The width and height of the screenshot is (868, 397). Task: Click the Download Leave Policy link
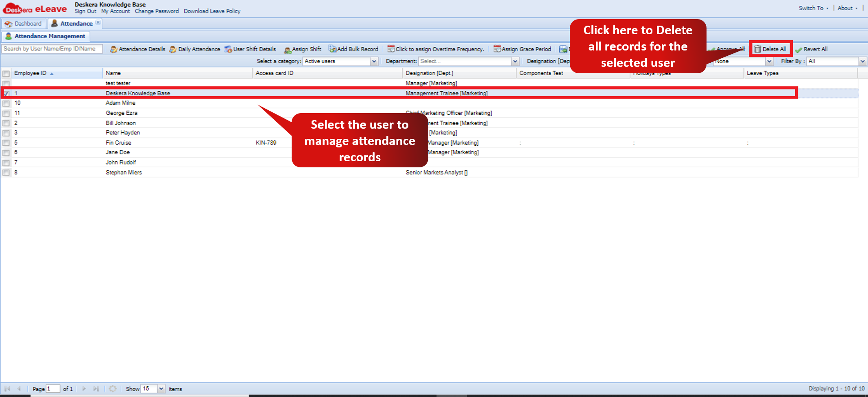[x=212, y=11]
